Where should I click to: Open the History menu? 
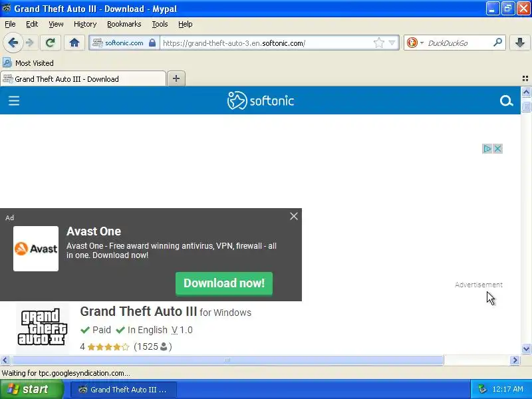(x=85, y=24)
